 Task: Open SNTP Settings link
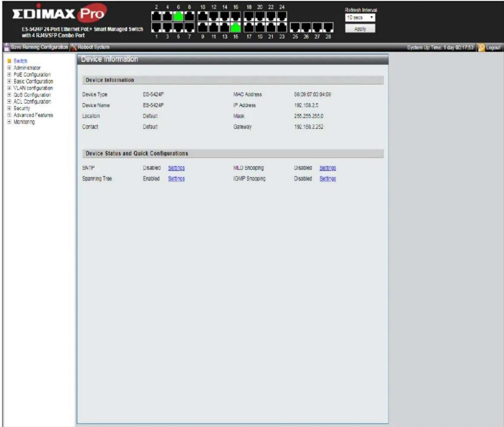(176, 168)
